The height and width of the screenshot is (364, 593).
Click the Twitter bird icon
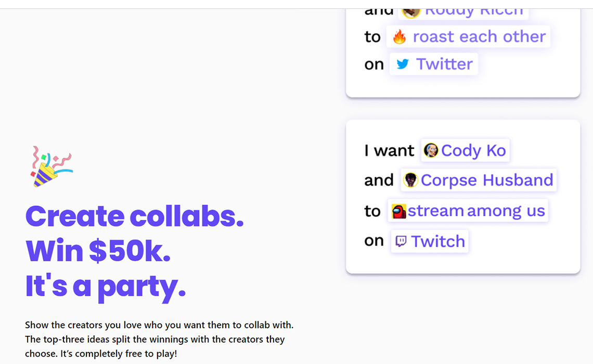click(x=402, y=64)
